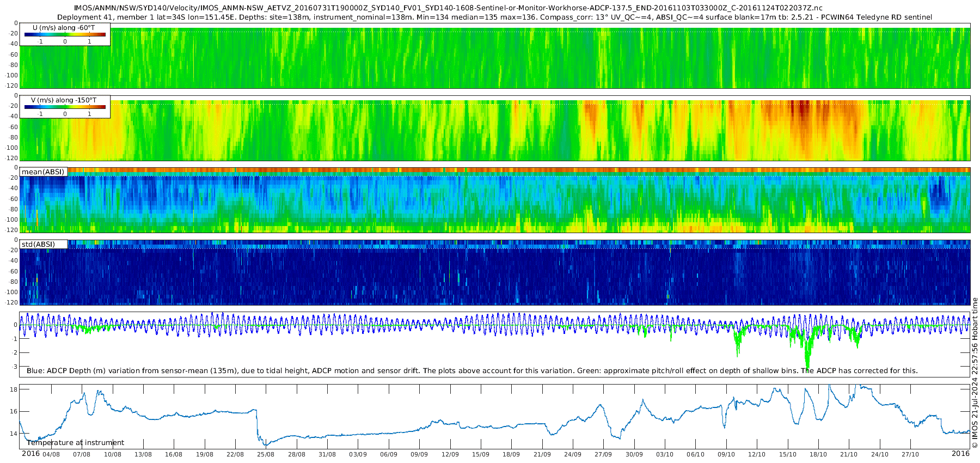Click the 'V (m/s) along -150°T' label
This screenshot has width=980, height=463.
(x=64, y=100)
